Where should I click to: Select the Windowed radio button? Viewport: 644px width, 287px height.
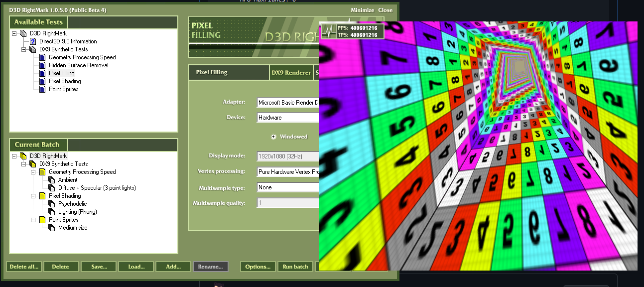(x=273, y=136)
